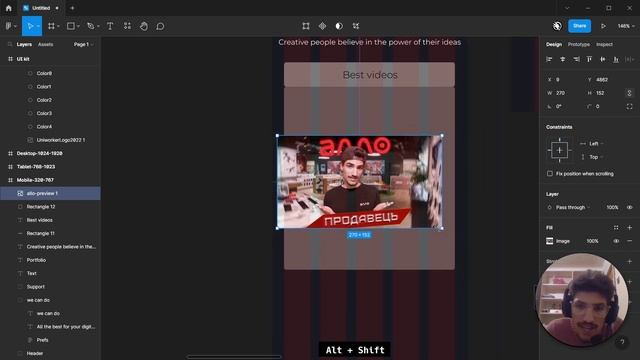Viewport: 640px width, 360px height.
Task: Add a new fill with plus
Action: click(x=629, y=228)
